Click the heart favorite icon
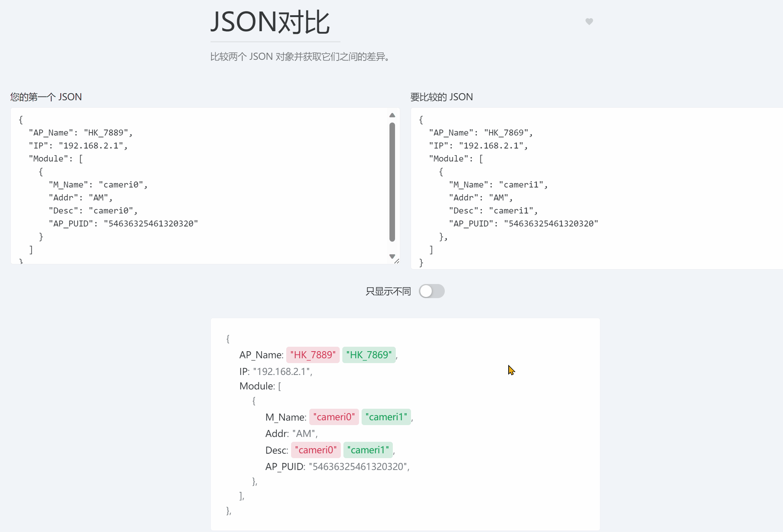The width and height of the screenshot is (783, 532). [589, 22]
